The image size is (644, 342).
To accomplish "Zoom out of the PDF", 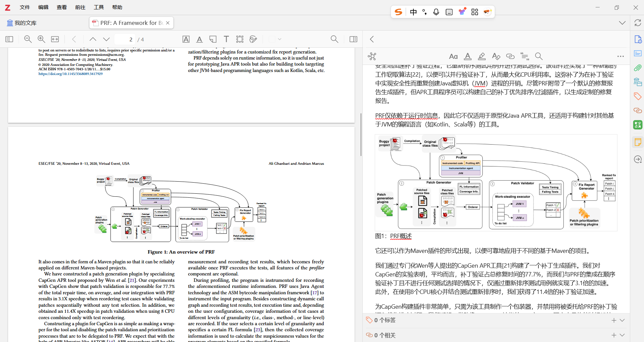I will click(x=28, y=39).
